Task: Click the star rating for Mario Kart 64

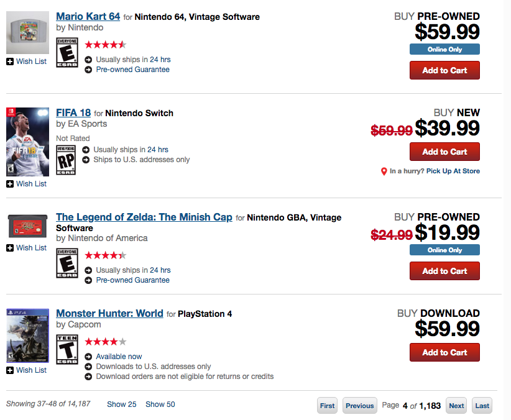Action: pos(105,45)
